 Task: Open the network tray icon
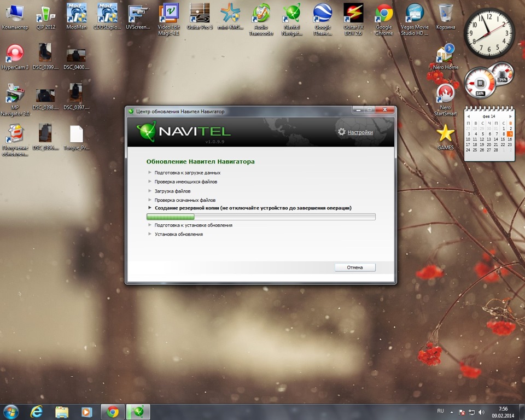click(471, 412)
